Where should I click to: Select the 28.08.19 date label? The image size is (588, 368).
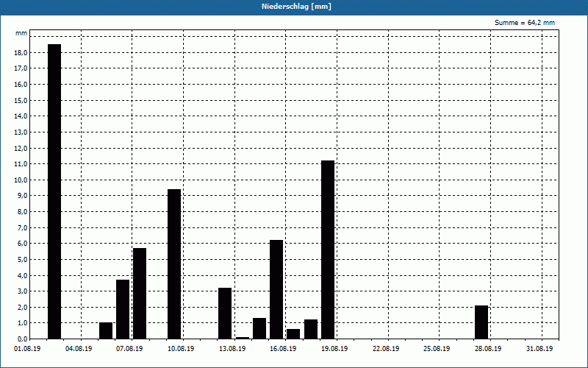(488, 349)
